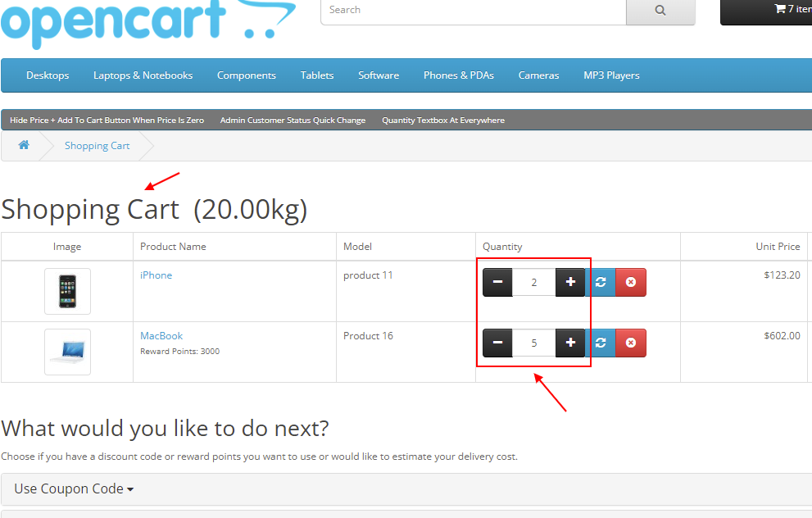Decrease iPhone quantity with minus button
Viewport: 812px width, 518px height.
(497, 282)
